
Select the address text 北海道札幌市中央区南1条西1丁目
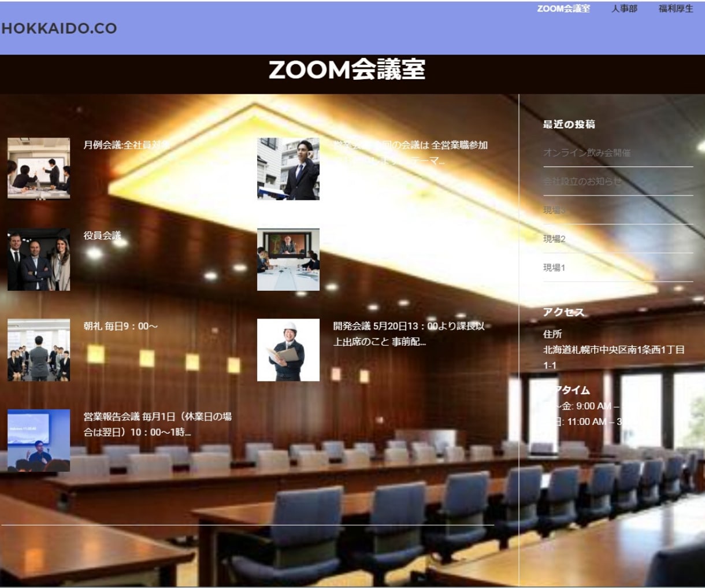point(614,350)
